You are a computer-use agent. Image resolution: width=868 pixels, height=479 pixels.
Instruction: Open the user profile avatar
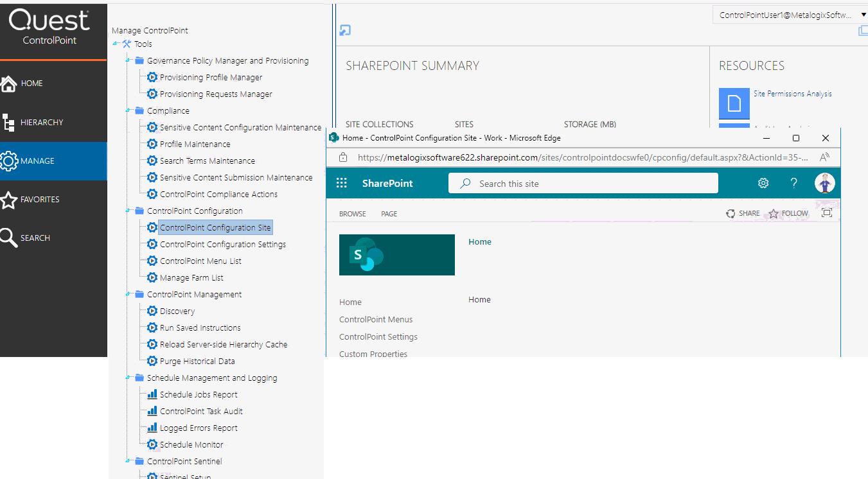tap(825, 183)
